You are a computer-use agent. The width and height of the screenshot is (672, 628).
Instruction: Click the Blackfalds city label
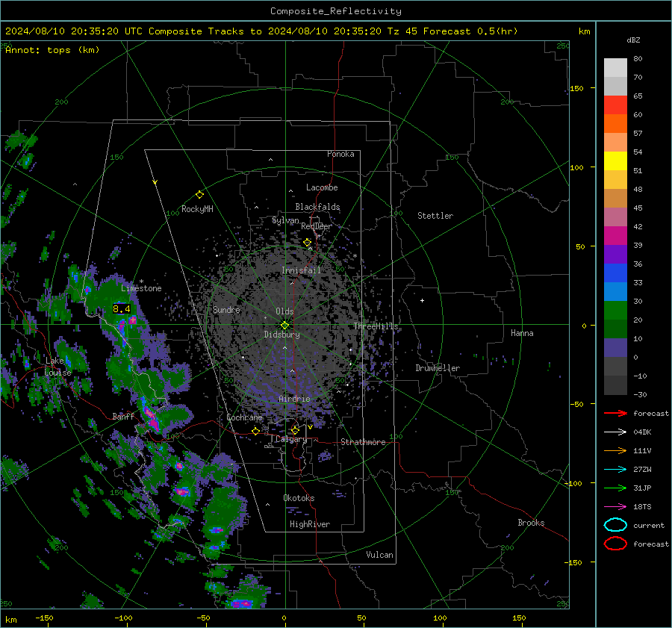coord(317,207)
